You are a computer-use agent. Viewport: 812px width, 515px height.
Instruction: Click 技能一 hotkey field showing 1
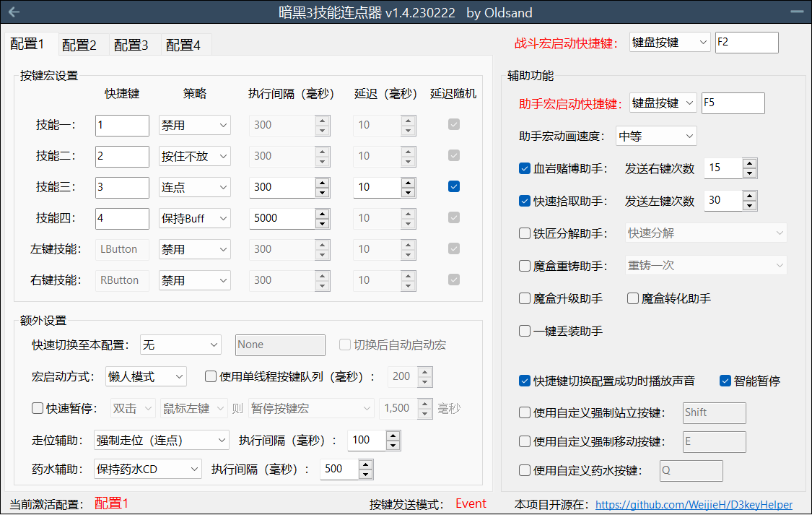(122, 126)
